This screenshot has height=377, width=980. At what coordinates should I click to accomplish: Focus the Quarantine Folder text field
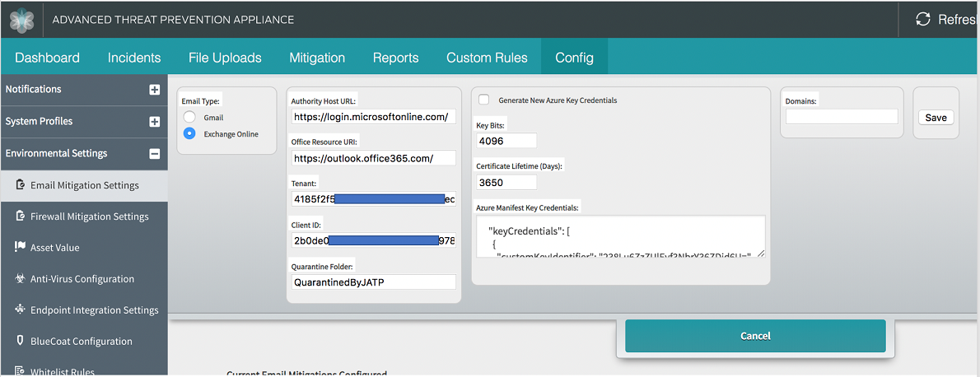(x=374, y=282)
